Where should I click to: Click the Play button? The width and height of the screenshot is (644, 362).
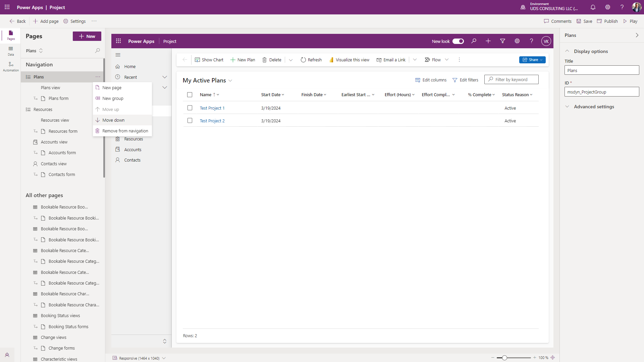(630, 21)
